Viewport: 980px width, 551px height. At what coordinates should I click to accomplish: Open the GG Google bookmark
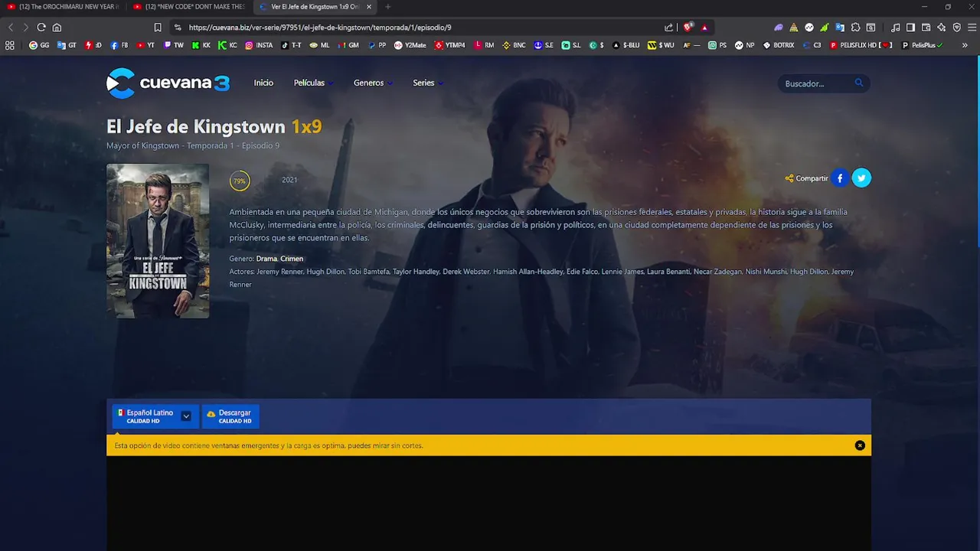point(39,45)
